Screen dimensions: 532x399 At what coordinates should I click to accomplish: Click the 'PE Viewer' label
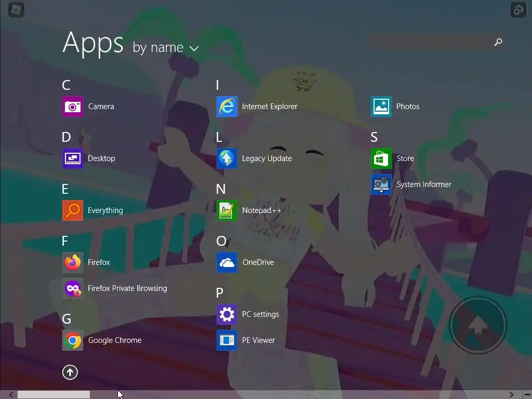259,340
